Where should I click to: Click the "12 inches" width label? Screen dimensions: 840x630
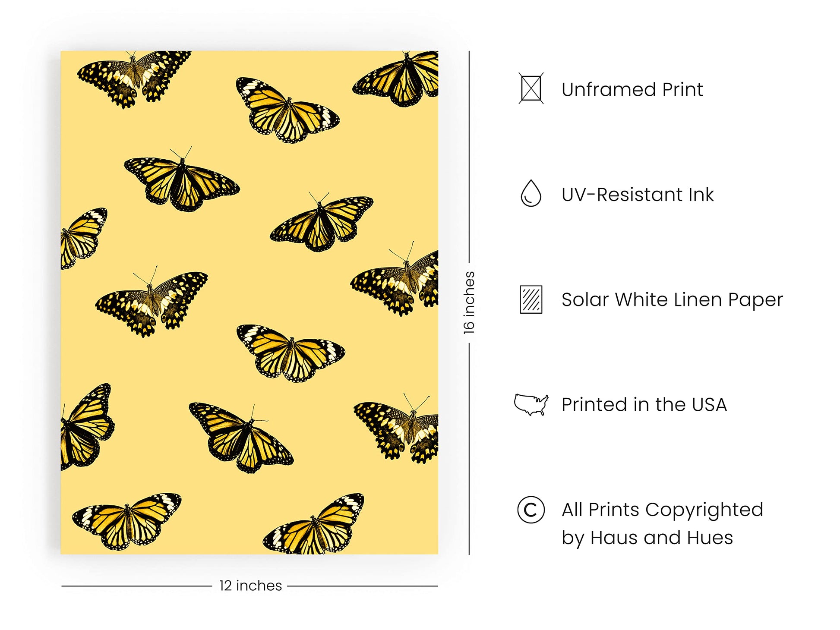coord(250,586)
